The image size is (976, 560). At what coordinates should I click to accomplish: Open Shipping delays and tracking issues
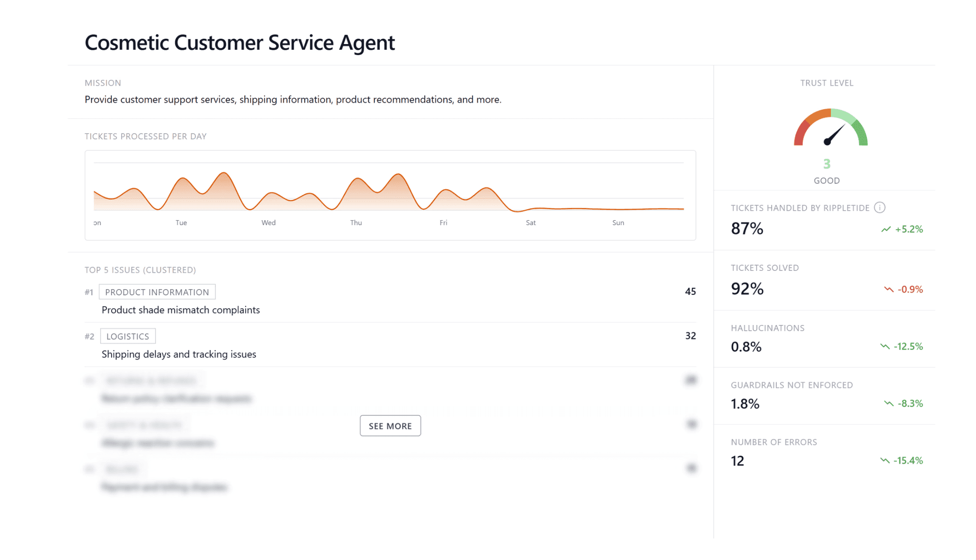point(179,354)
